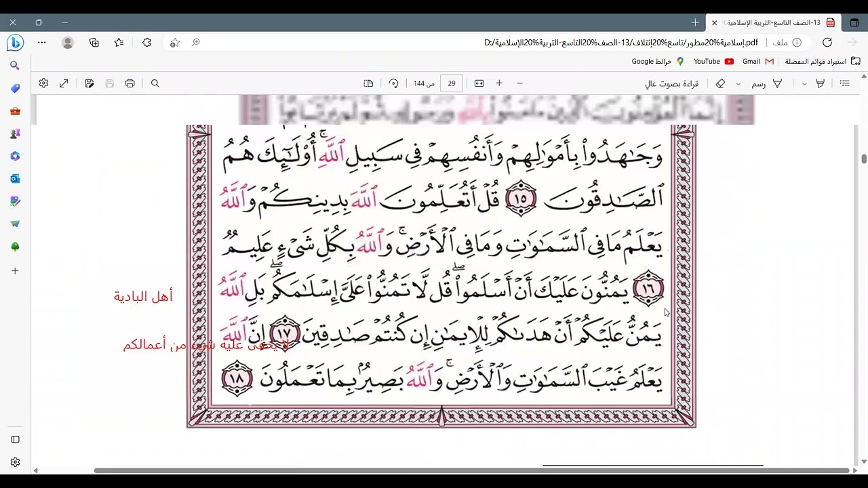Open Google Maps (خرائط Google) bookmark

[656, 61]
